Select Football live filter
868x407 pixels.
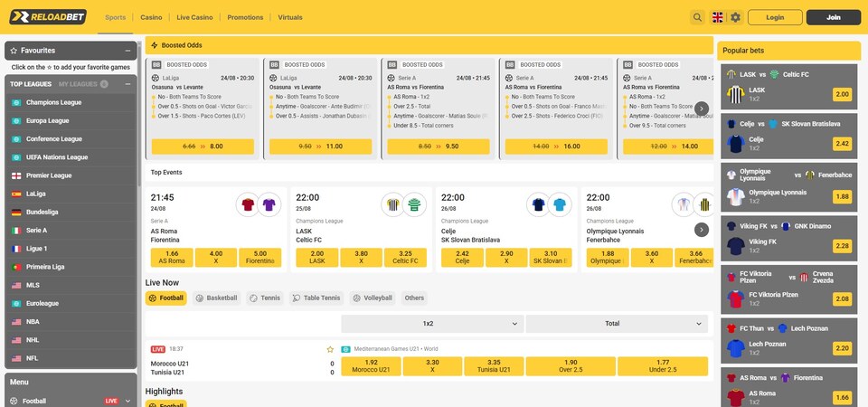click(x=166, y=298)
